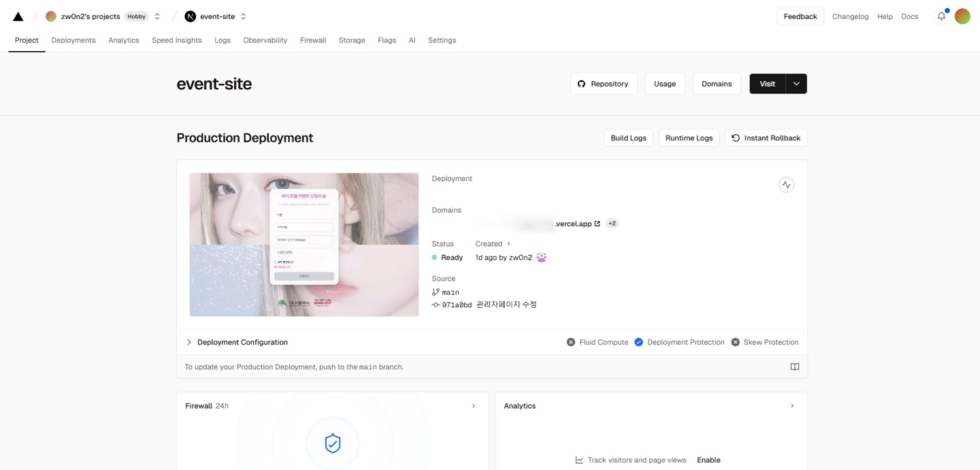The image size is (980, 470).
Task: Click the docs book icon in deployment banner
Action: [794, 366]
